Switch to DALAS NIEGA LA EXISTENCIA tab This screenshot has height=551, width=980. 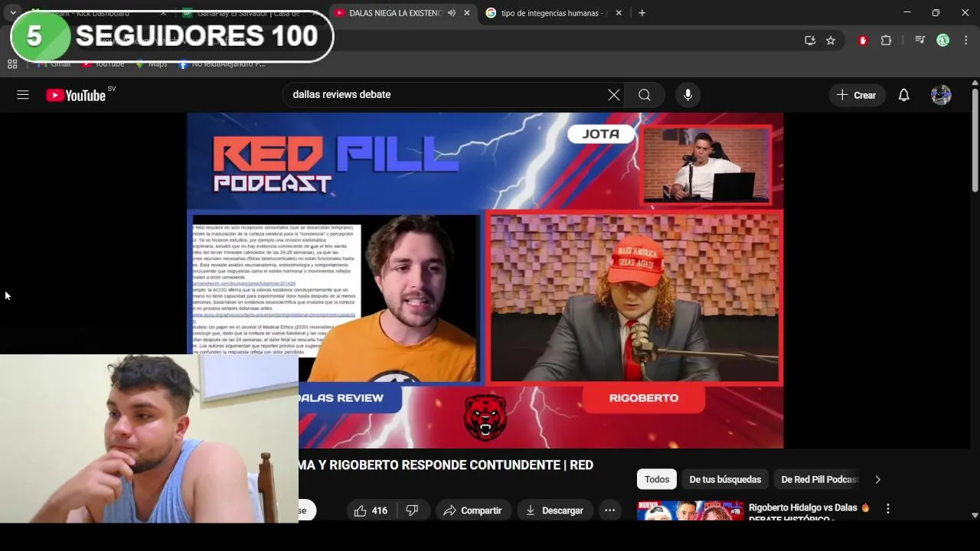[395, 13]
